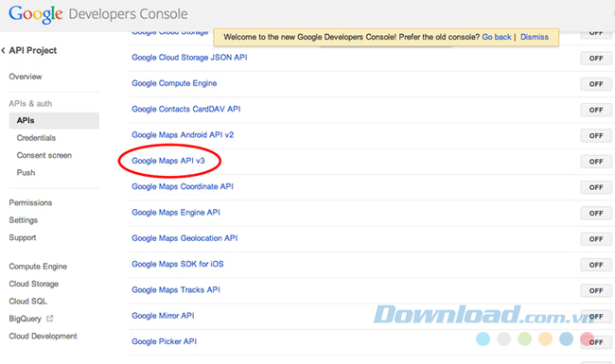Viewport: 615px width, 364px height.
Task: Toggle Google Maps Geolocation API switch
Action: (596, 239)
